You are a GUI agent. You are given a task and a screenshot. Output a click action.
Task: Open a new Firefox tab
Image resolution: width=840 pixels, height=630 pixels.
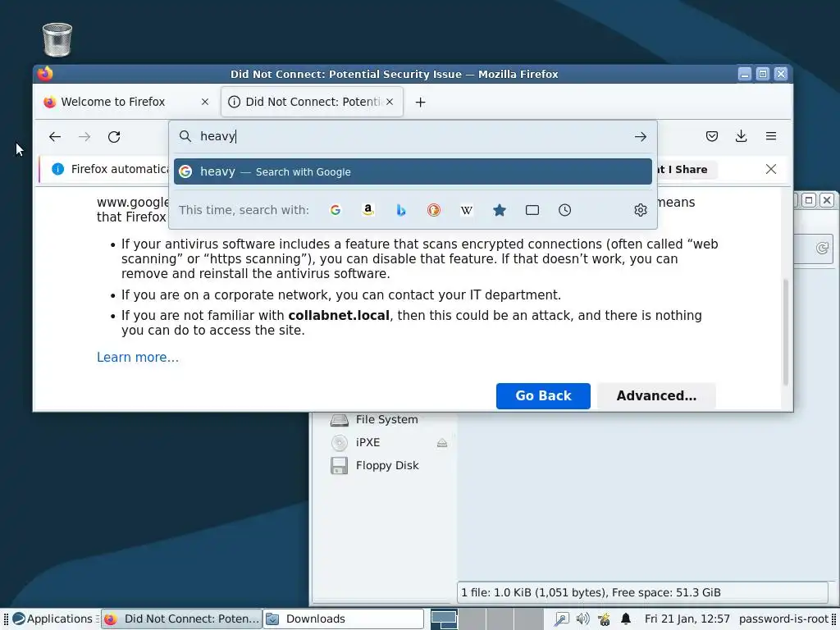(421, 103)
